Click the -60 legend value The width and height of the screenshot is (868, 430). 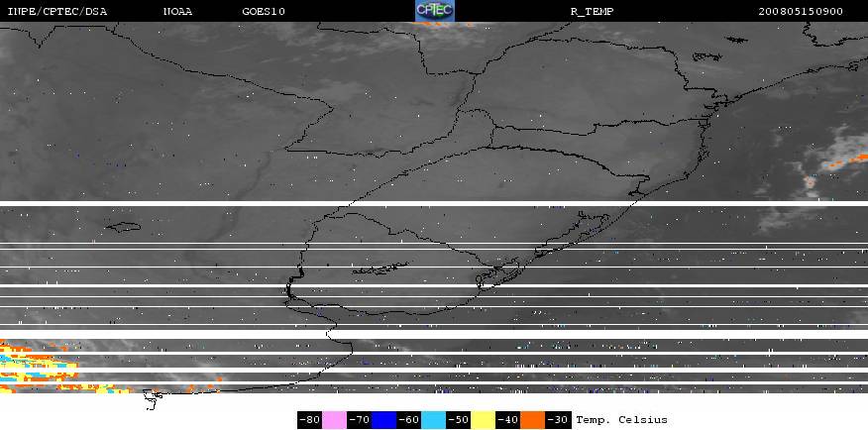coord(408,420)
